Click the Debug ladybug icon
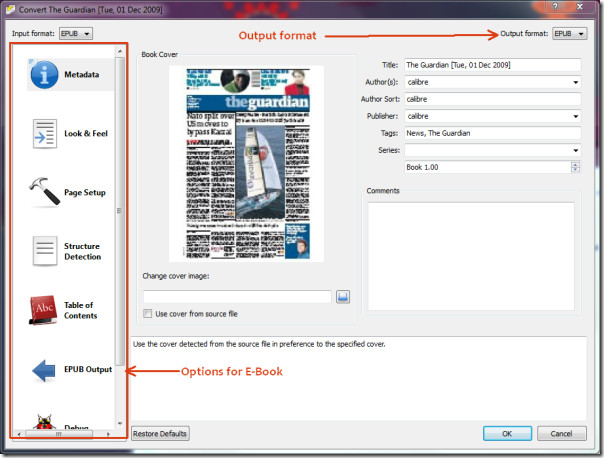The width and height of the screenshot is (604, 458). [44, 422]
